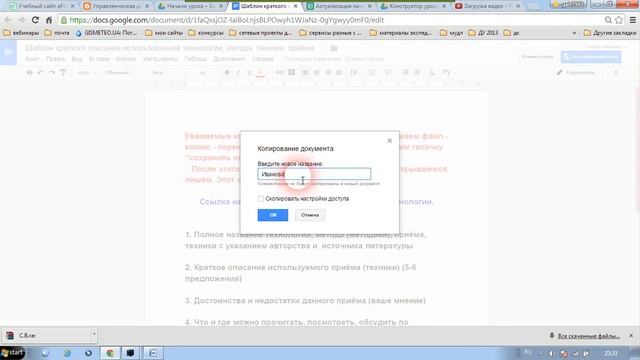This screenshot has width=640, height=360.
Task: Click the insert link icon
Action: point(279,73)
